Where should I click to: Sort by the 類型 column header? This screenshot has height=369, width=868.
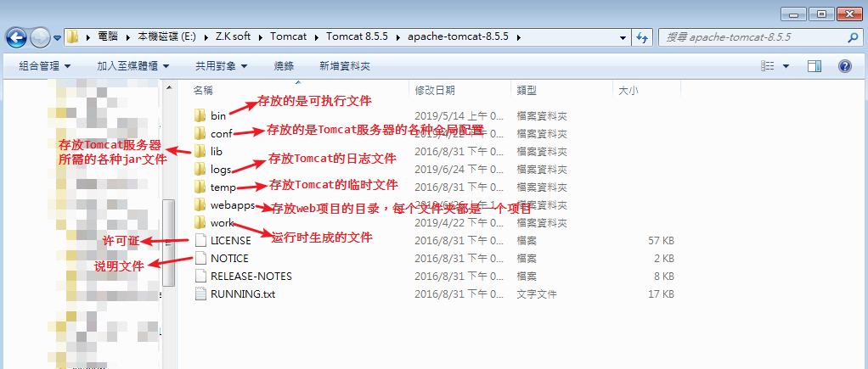[527, 90]
